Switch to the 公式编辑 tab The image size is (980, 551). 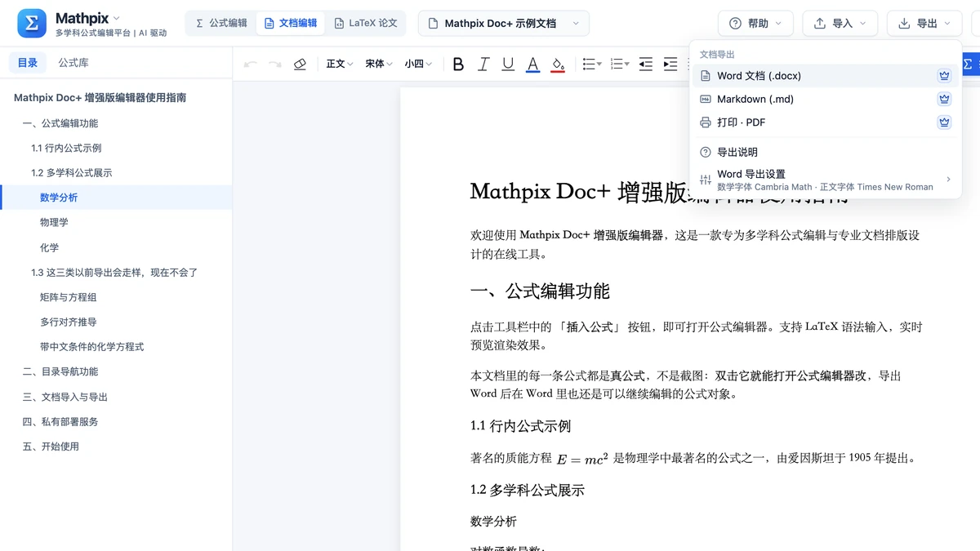221,24
